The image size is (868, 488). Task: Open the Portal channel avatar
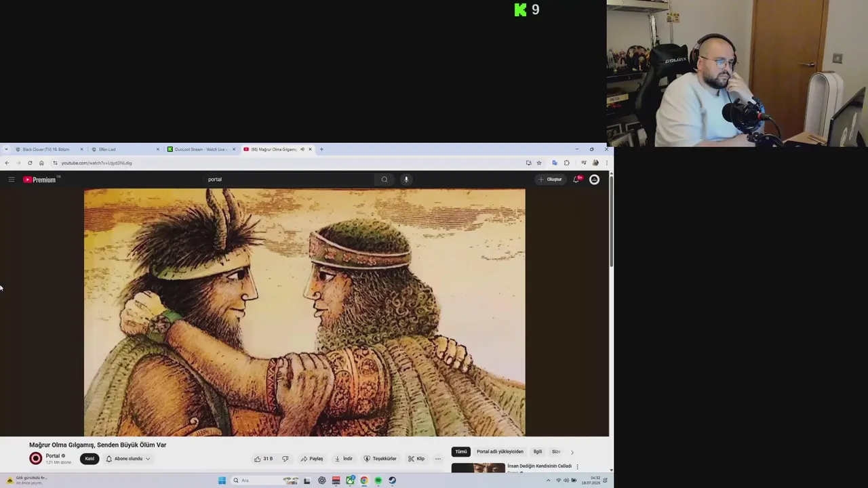pyautogui.click(x=36, y=459)
